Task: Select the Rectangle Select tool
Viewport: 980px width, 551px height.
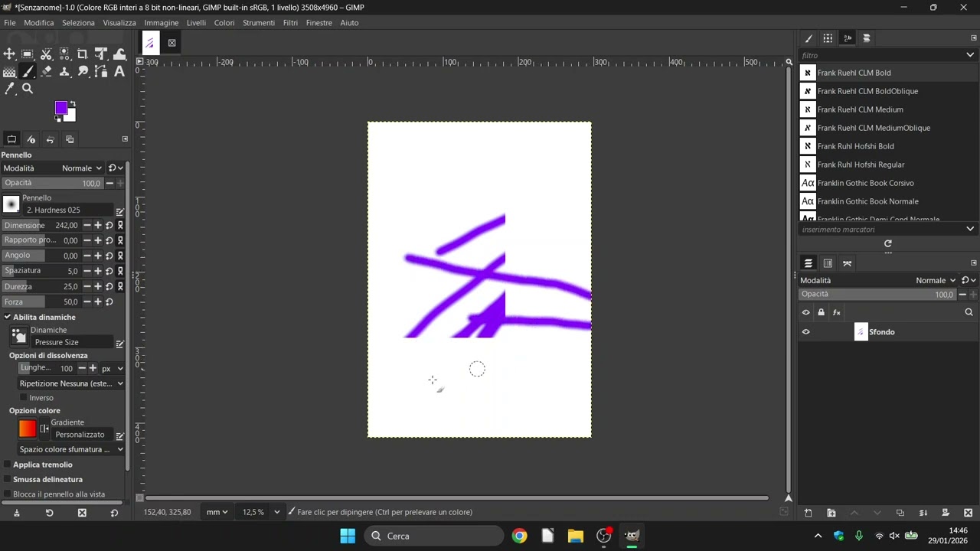Action: (x=28, y=54)
